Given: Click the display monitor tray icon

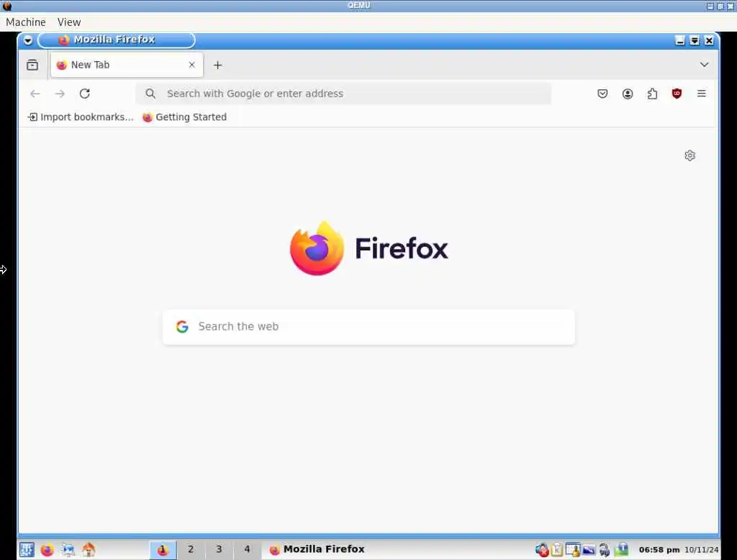Looking at the screenshot, I should (x=589, y=549).
